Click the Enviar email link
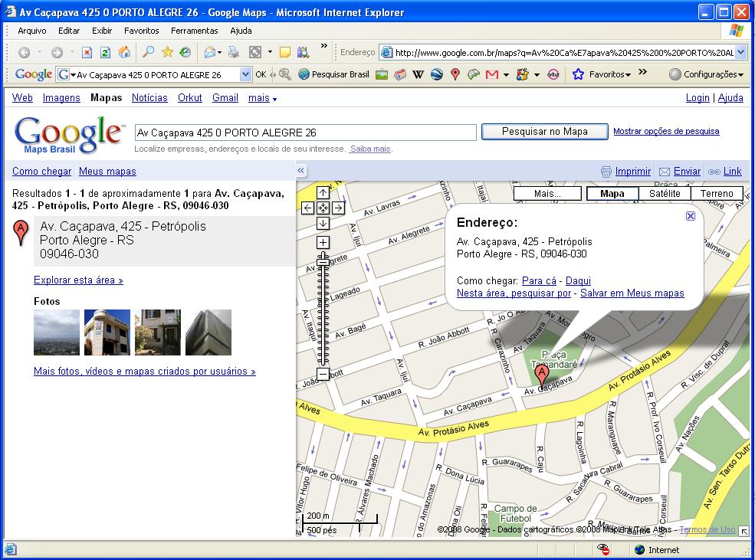Viewport: 755px width, 560px height. tap(687, 172)
